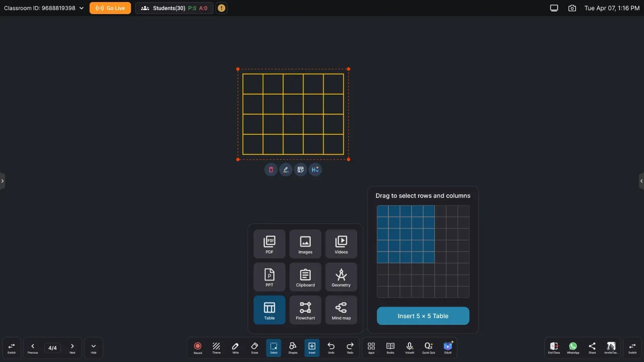Image resolution: width=644 pixels, height=362 pixels.
Task: Open the Share option
Action: 592,348
